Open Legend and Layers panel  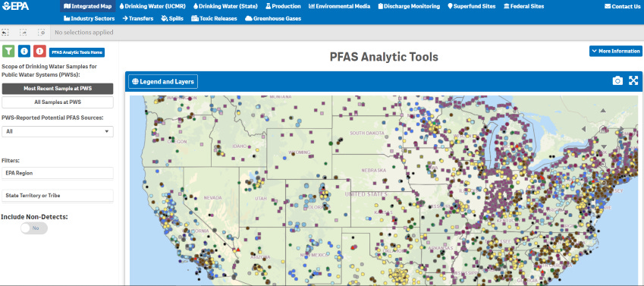tap(163, 81)
